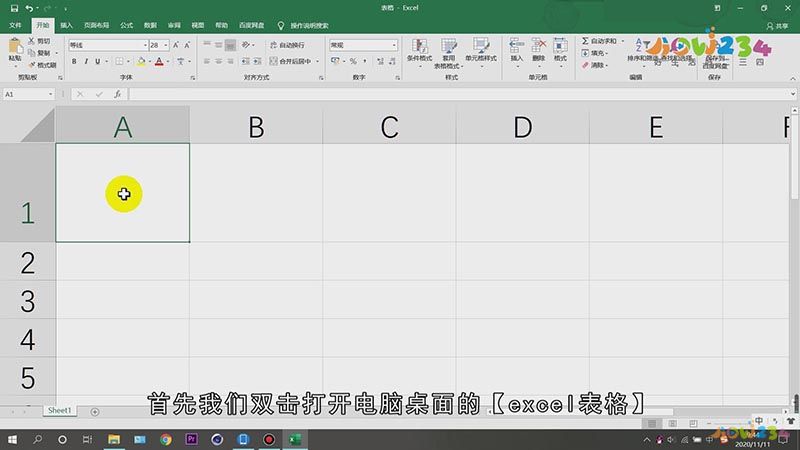Screen dimensions: 800x450
Task: Toggle align text right
Action: [231, 61]
